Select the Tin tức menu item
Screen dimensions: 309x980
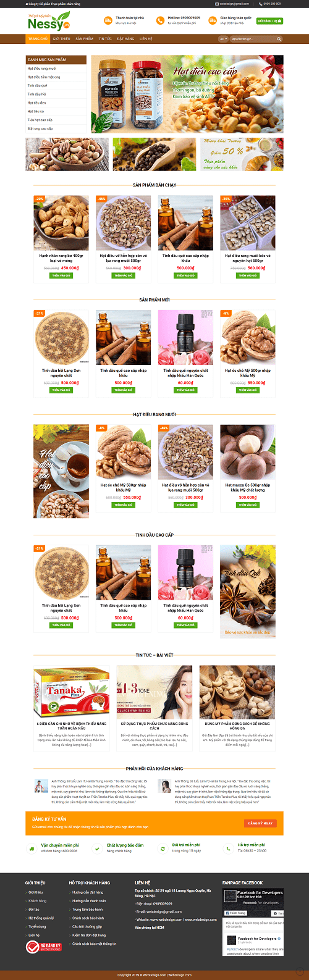pyautogui.click(x=105, y=39)
